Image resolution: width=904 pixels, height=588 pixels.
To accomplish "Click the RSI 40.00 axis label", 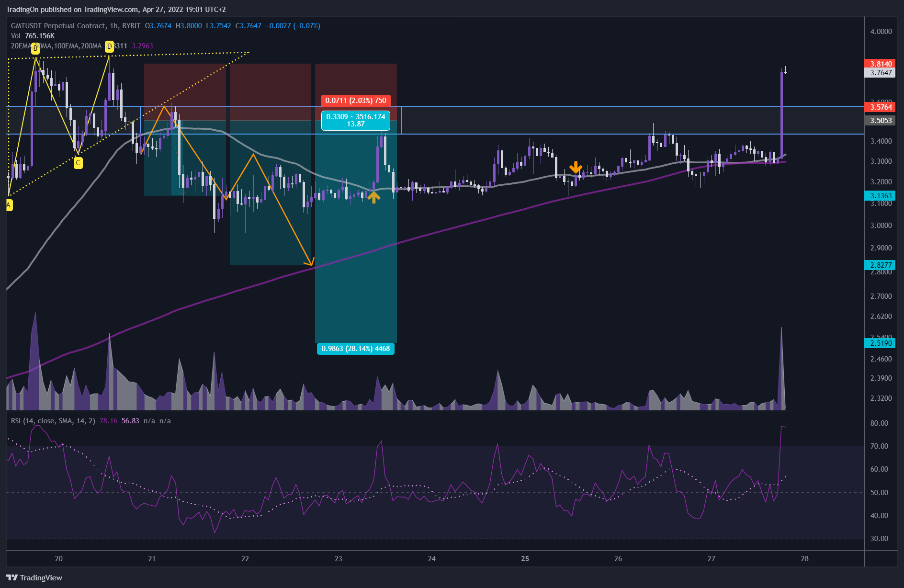I will (879, 516).
